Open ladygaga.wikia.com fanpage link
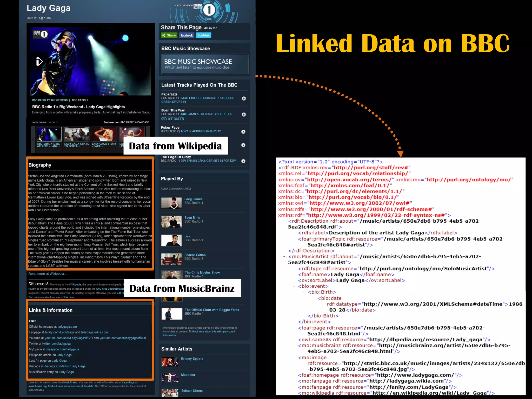Image resolution: width=532 pixels, height=399 pixels. [x=94, y=332]
